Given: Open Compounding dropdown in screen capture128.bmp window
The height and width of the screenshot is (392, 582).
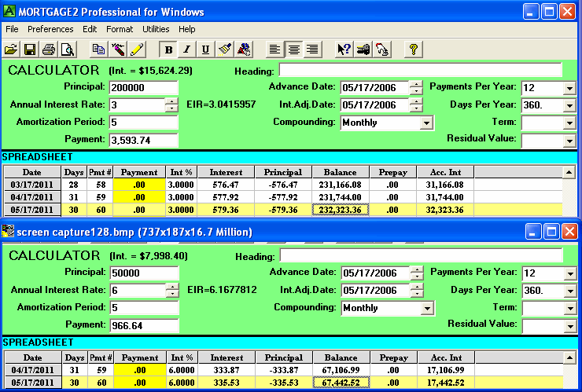Looking at the screenshot, I should coord(427,308).
